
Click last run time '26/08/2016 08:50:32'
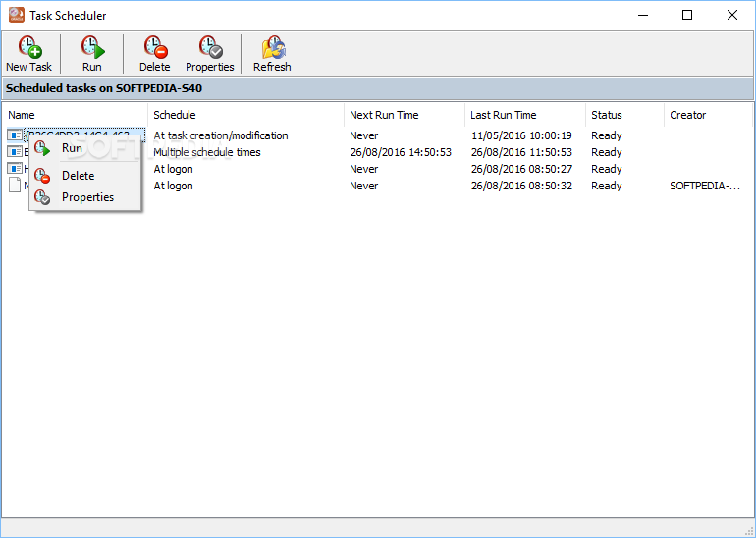[521, 186]
